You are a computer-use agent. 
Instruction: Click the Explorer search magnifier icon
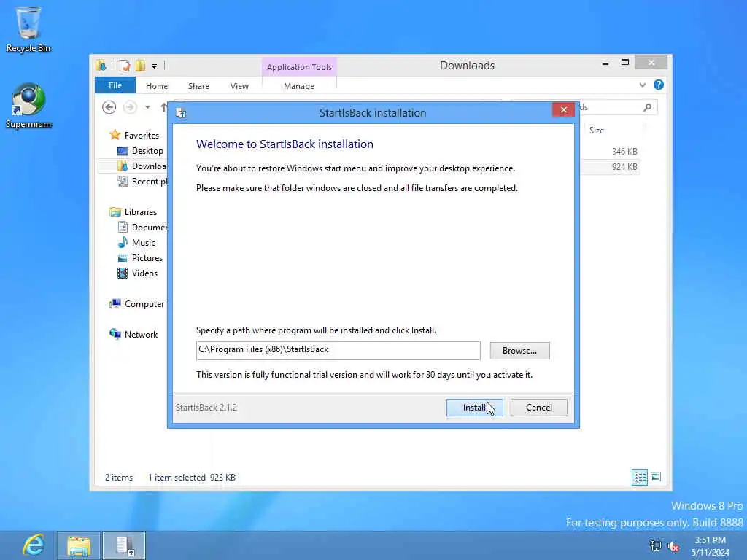tap(647, 108)
